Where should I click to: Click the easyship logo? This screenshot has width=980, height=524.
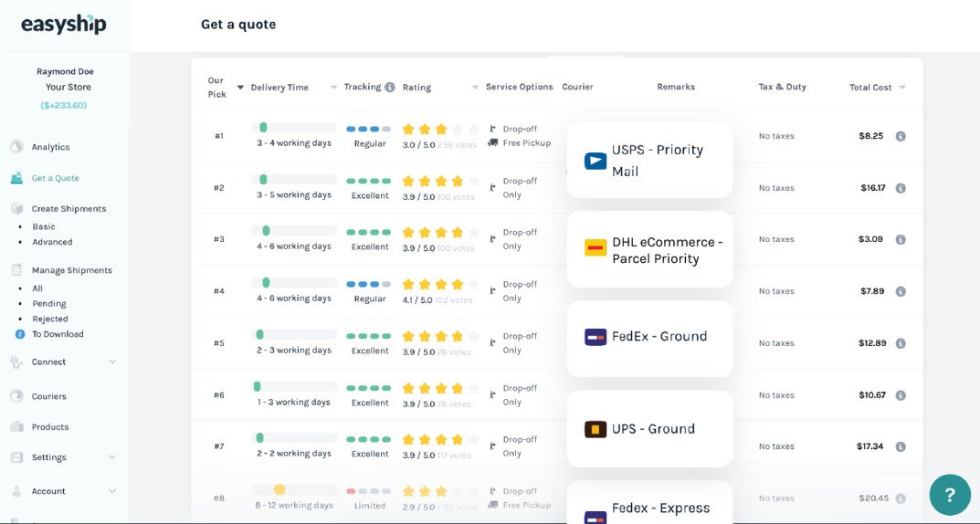63,24
